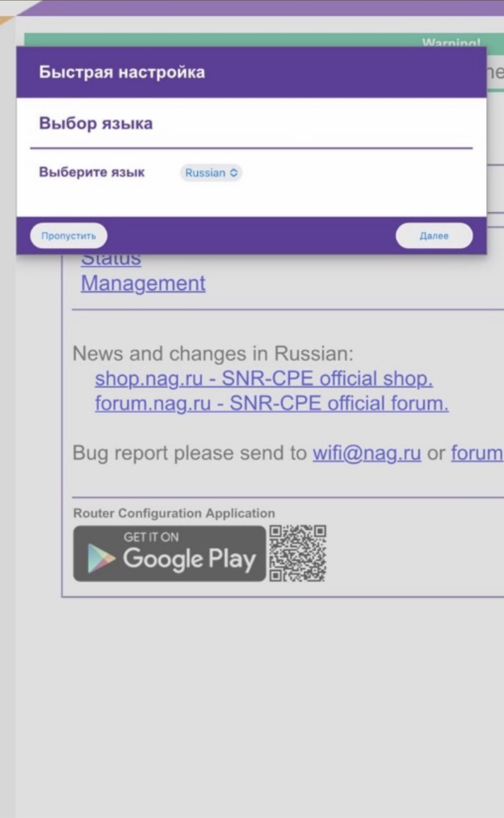Click the cut-off forum link after "or"
The width and height of the screenshot is (504, 818).
(x=477, y=453)
